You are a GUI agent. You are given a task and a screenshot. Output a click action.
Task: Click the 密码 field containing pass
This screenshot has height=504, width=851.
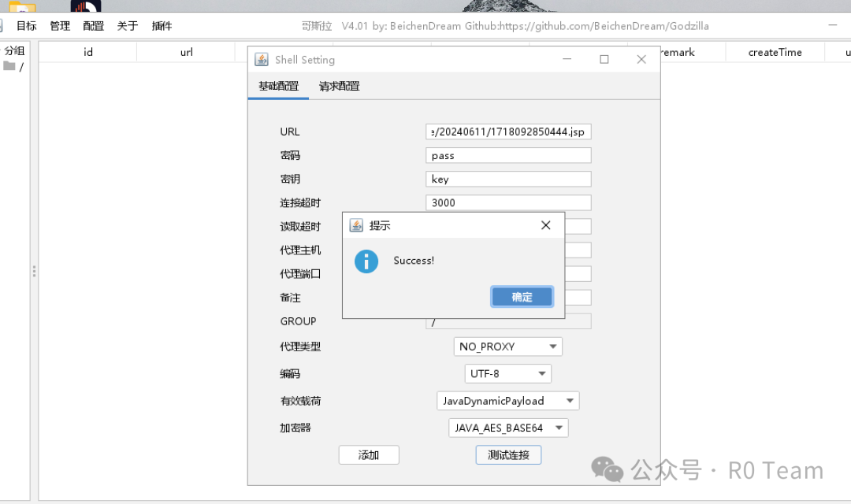pyautogui.click(x=508, y=156)
